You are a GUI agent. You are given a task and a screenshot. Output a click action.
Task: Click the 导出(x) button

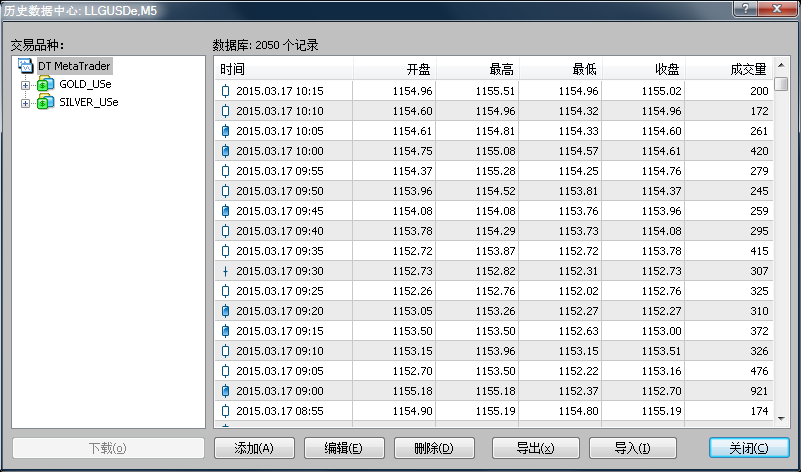point(536,448)
